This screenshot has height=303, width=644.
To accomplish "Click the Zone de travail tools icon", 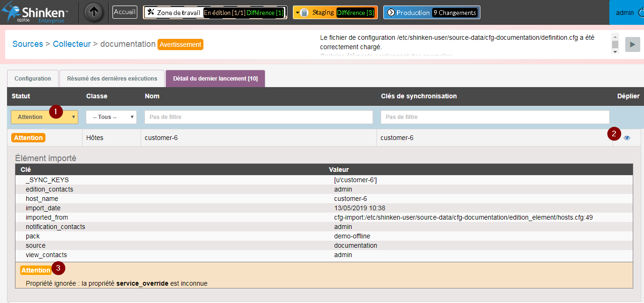I will point(151,13).
